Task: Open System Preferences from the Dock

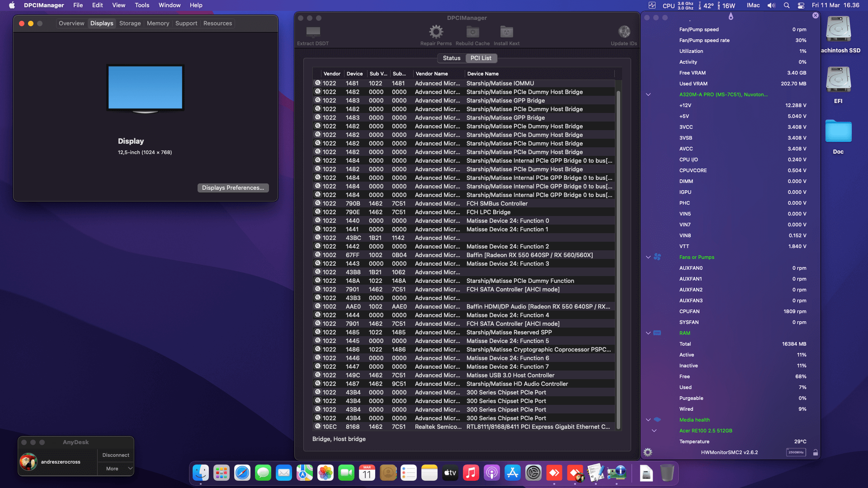Action: 533,473
